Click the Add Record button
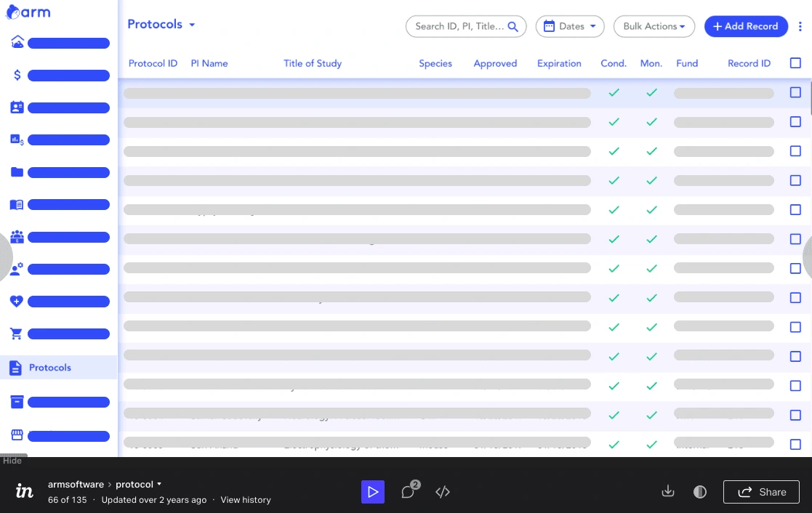Screen dimensions: 812x513 click(x=746, y=26)
